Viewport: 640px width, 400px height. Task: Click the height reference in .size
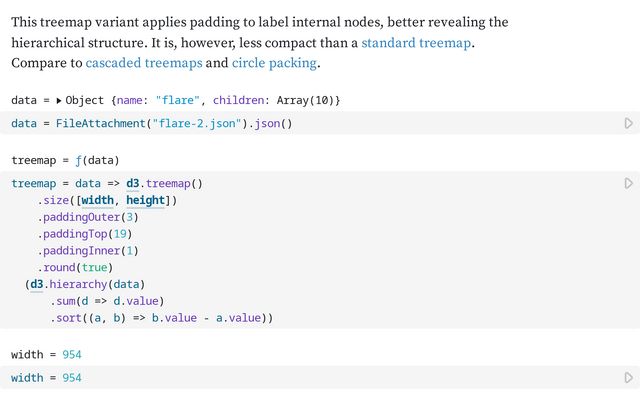145,200
